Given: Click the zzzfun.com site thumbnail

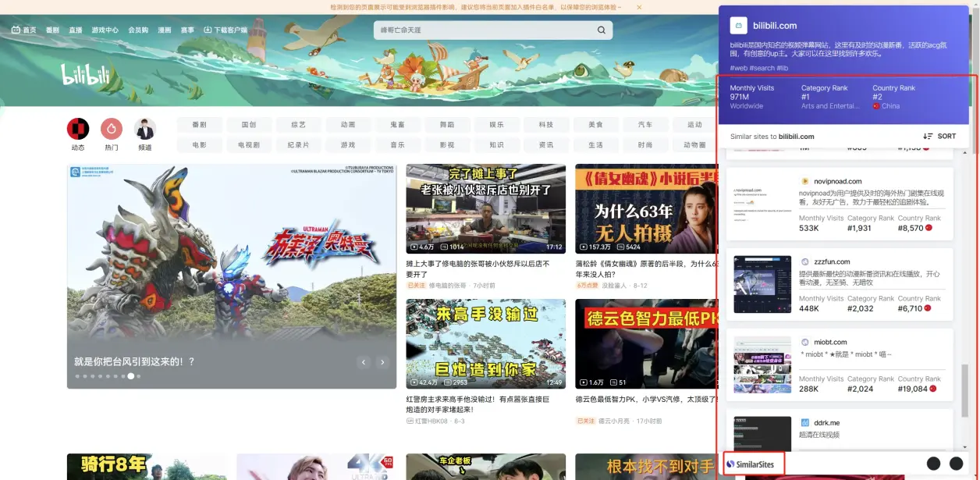Looking at the screenshot, I should 762,283.
